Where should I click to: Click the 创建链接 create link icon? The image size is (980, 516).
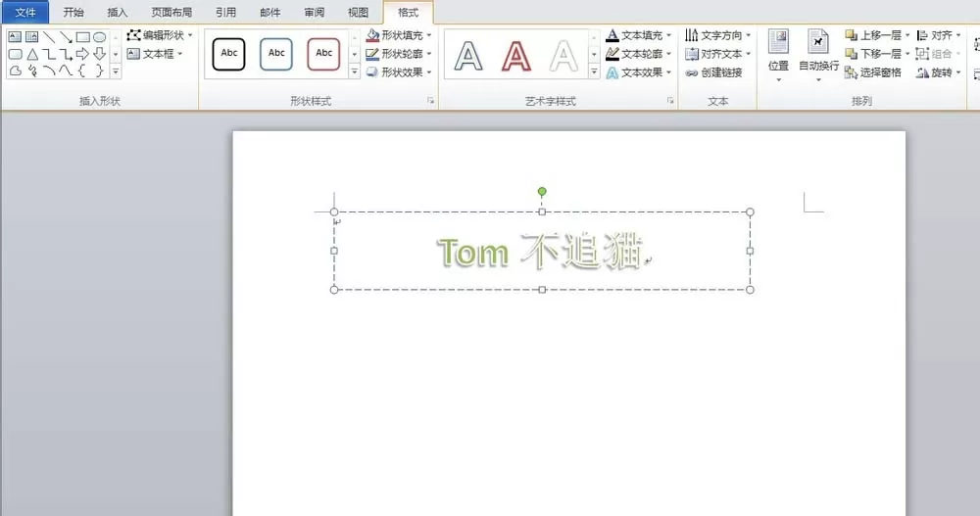coord(691,73)
